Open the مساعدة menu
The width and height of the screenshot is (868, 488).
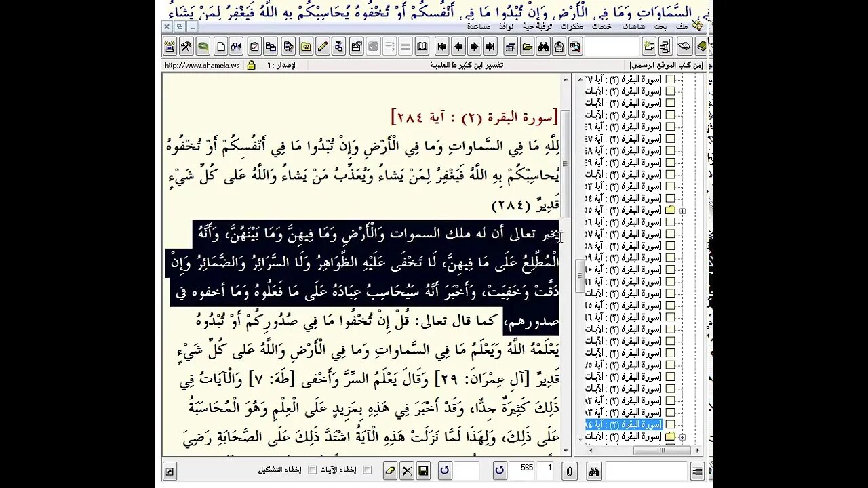(479, 26)
